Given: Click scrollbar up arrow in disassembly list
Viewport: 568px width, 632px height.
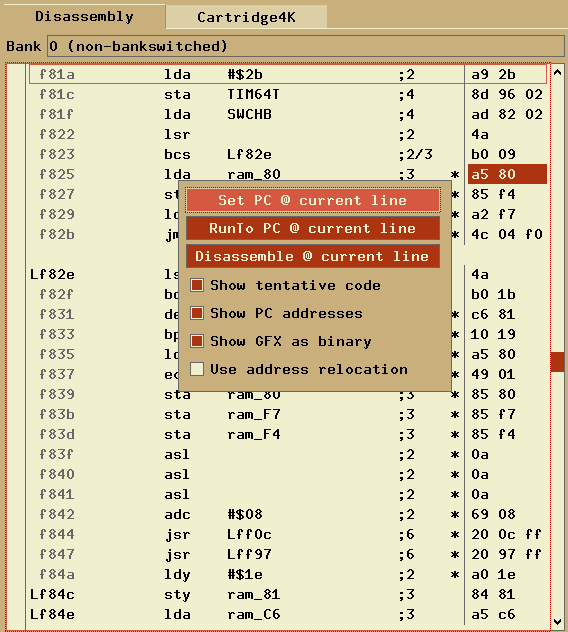Looking at the screenshot, I should [x=557, y=73].
